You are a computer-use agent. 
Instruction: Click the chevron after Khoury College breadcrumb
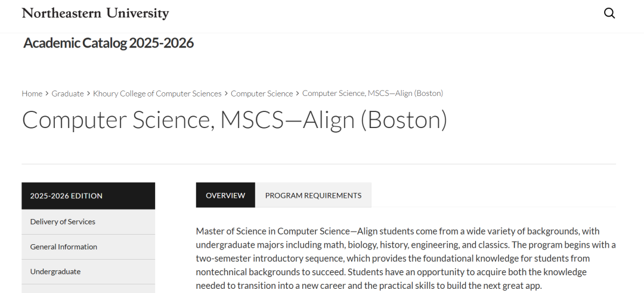pyautogui.click(x=226, y=93)
